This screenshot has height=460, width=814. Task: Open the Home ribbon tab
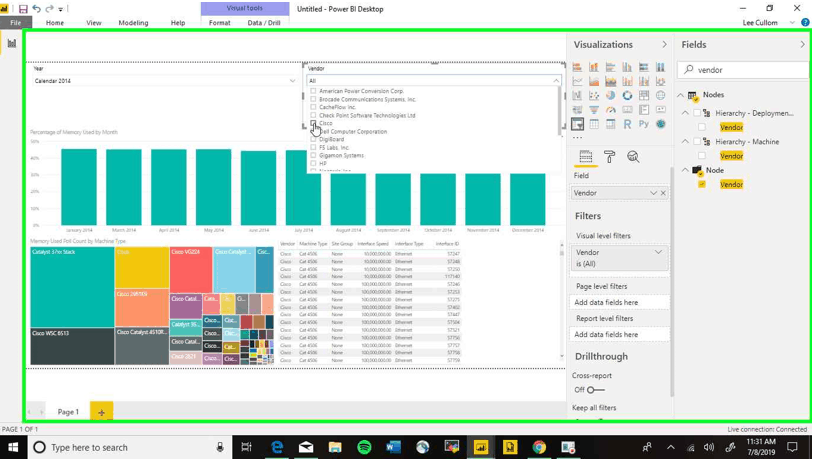[55, 23]
